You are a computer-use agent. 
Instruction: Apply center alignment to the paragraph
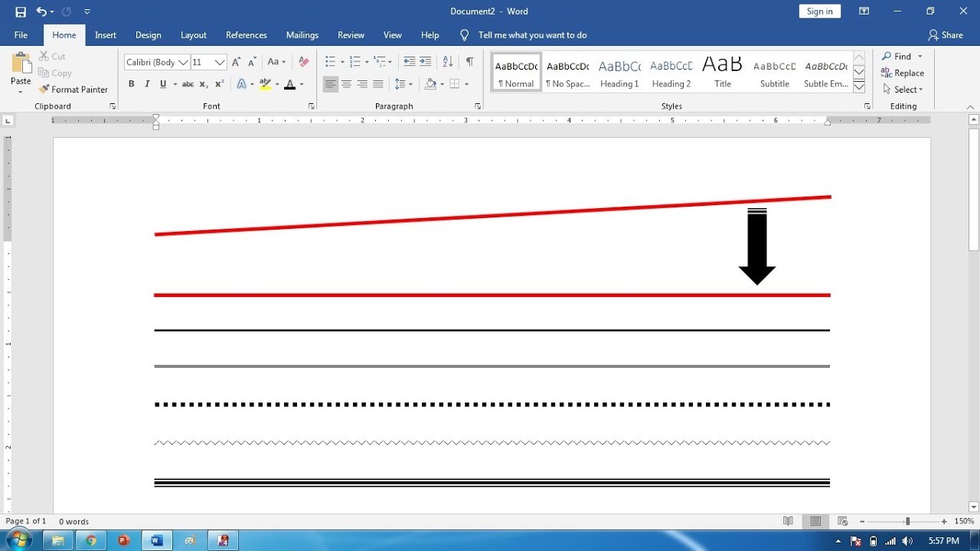click(347, 84)
